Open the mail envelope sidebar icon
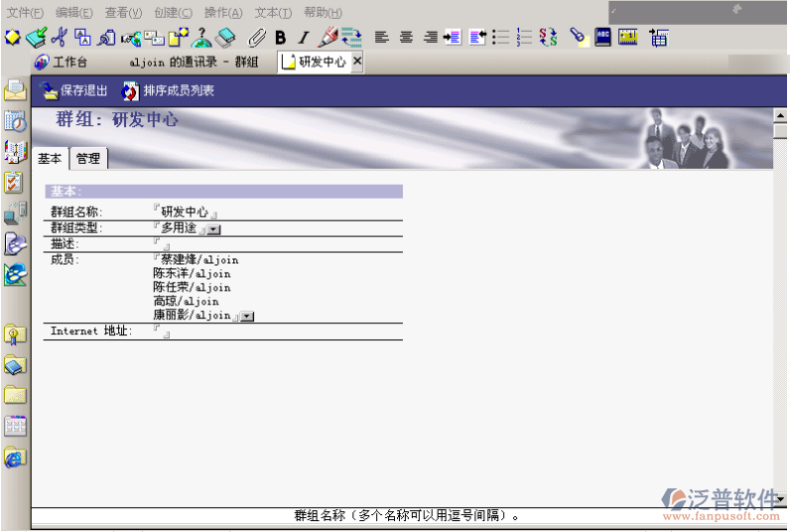Screen dimensions: 790x532 coord(15,90)
